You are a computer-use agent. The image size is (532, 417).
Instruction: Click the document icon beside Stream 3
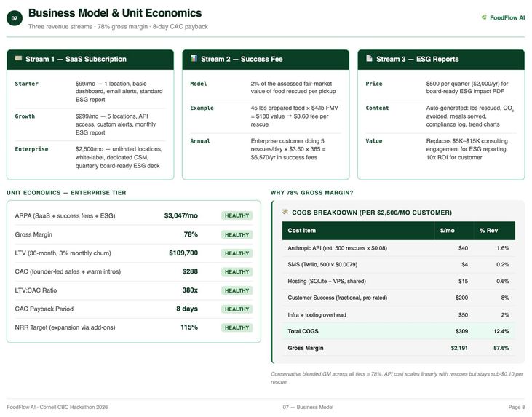(x=369, y=58)
